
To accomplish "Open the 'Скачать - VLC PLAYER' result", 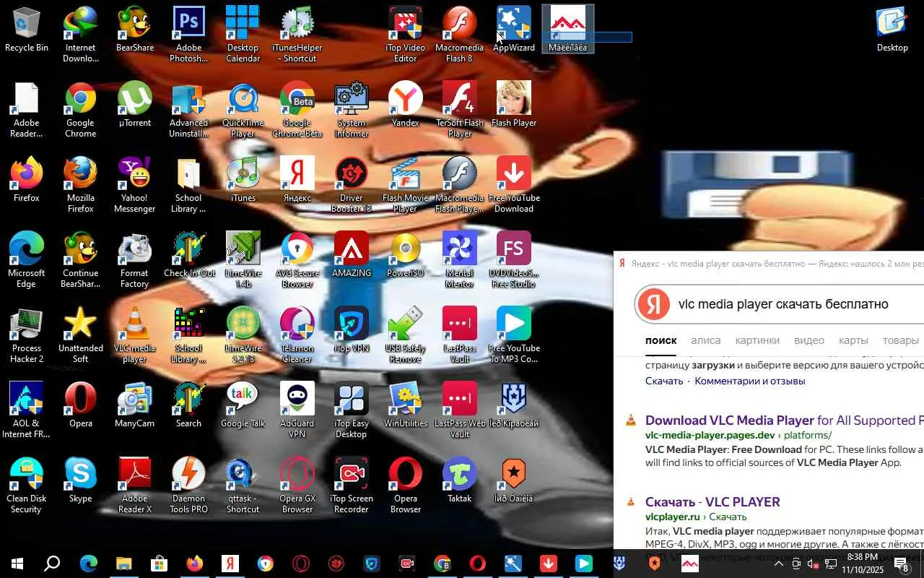I will pyautogui.click(x=712, y=502).
